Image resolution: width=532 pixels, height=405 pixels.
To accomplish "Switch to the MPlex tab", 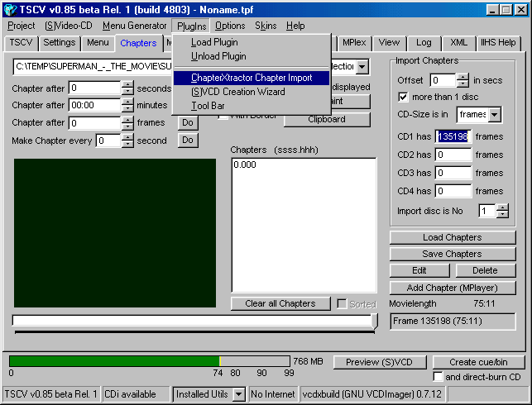I will point(354,42).
